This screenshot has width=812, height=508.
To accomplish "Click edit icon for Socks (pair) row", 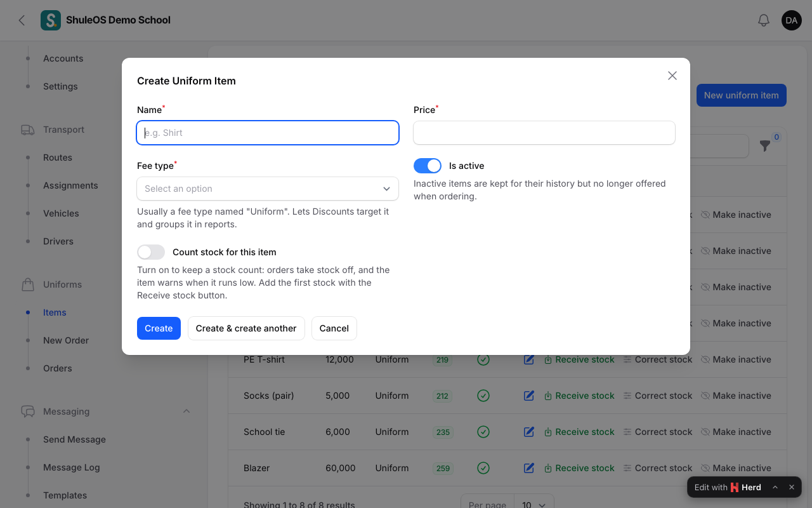I will [529, 396].
